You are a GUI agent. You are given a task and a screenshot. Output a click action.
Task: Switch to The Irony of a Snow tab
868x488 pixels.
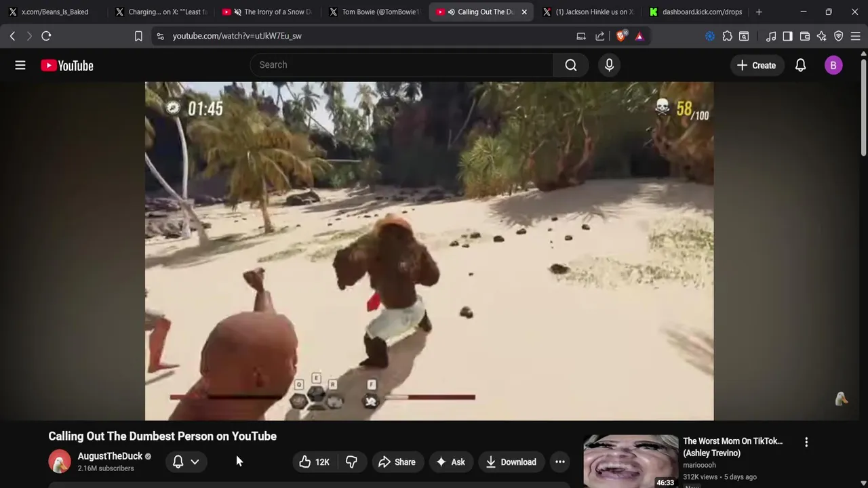269,12
